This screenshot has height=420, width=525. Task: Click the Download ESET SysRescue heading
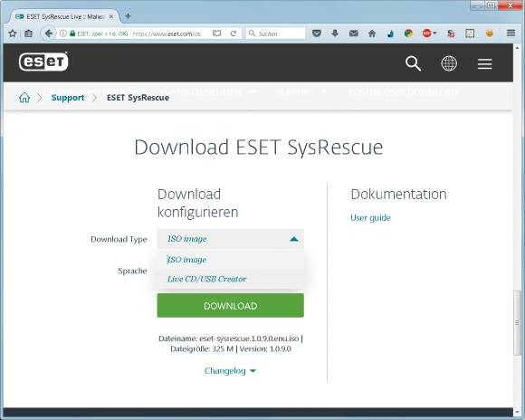tap(259, 147)
